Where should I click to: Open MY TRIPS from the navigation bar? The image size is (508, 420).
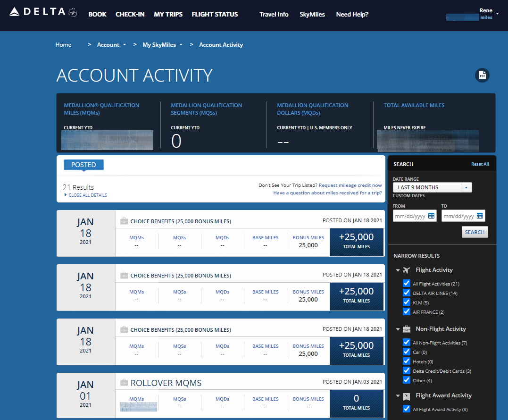click(x=168, y=14)
